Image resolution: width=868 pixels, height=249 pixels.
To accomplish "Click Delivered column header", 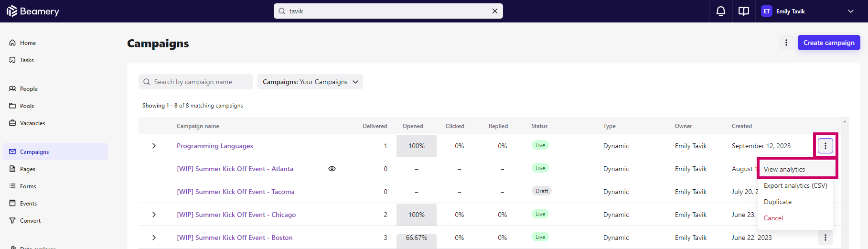I will point(375,126).
